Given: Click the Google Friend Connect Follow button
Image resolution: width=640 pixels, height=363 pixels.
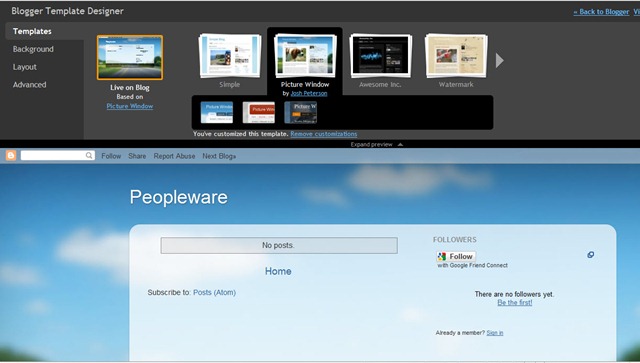Looking at the screenshot, I should (x=456, y=256).
